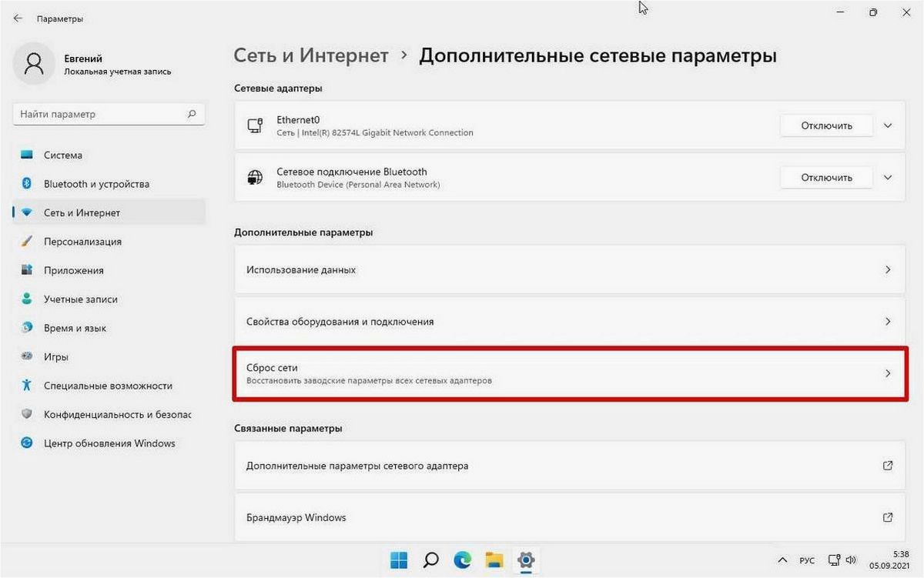Viewport: 924px width, 578px height.
Task: Open Сброс сети option
Action: (569, 373)
